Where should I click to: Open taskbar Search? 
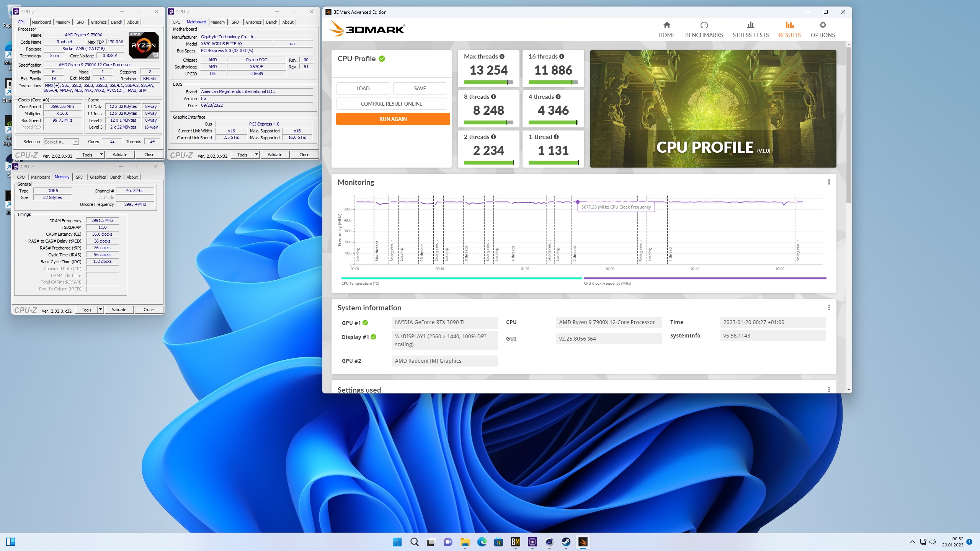[x=414, y=542]
